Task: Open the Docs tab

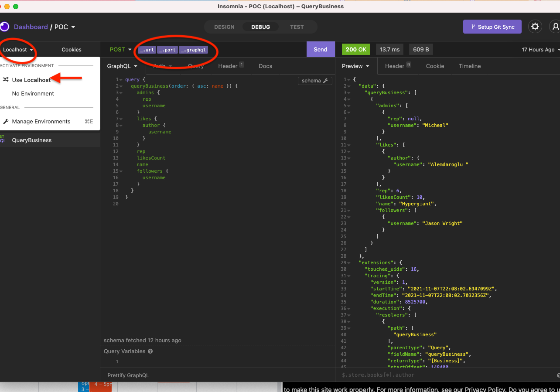Action: [x=265, y=66]
